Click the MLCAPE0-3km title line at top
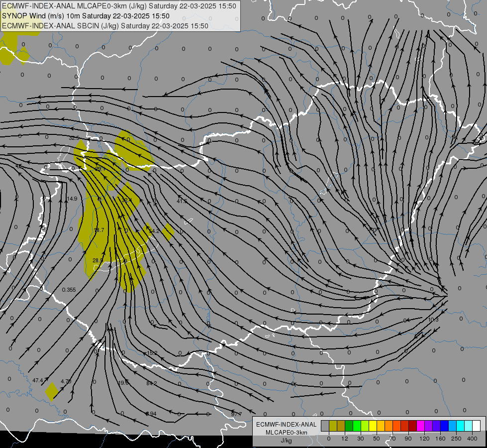The width and height of the screenshot is (487, 448). 119,6
